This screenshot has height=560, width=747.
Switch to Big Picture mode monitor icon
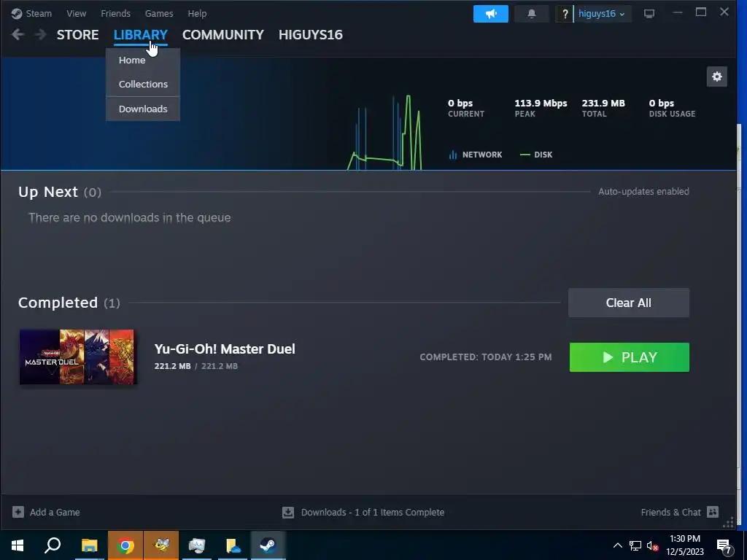point(649,14)
